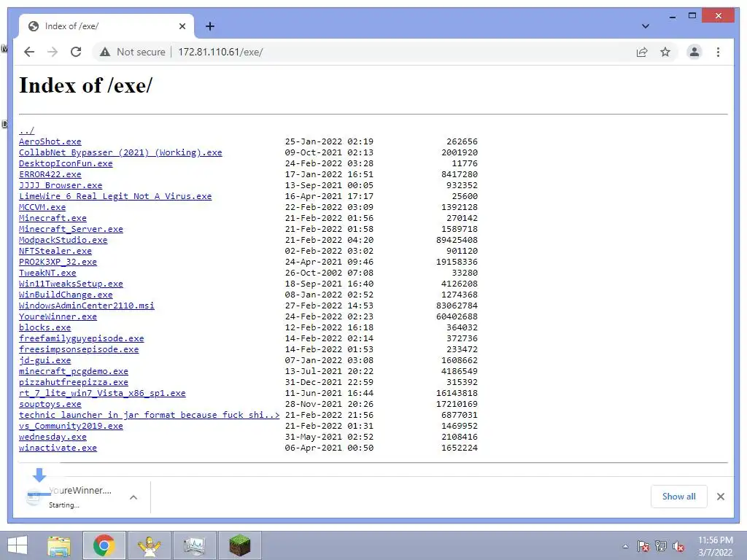Download WindowsAdminCenter2110.msi
Image resolution: width=747 pixels, height=560 pixels.
pos(87,306)
